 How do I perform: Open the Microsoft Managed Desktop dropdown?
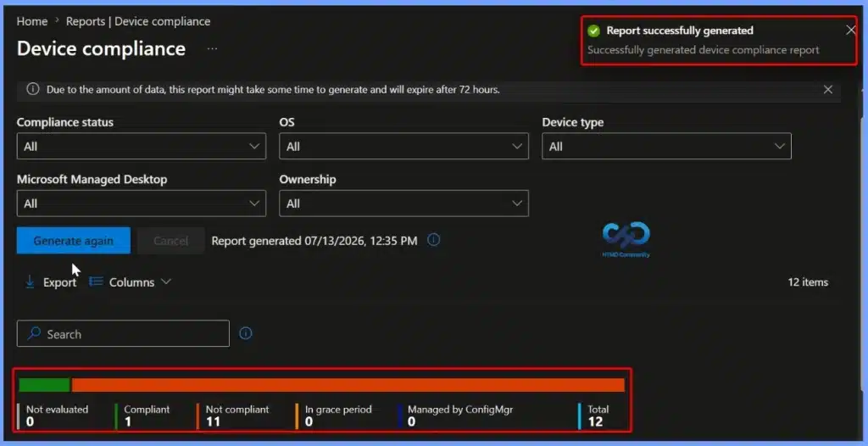coord(142,203)
